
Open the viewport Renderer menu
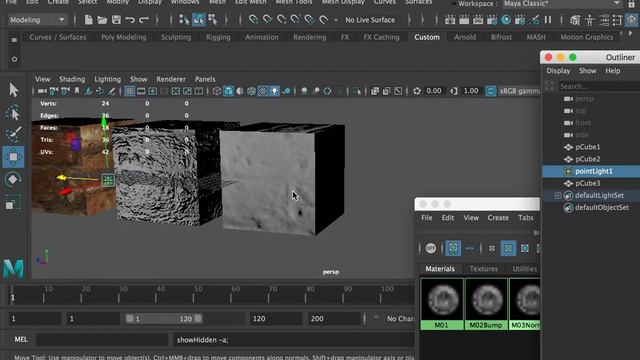click(x=171, y=79)
